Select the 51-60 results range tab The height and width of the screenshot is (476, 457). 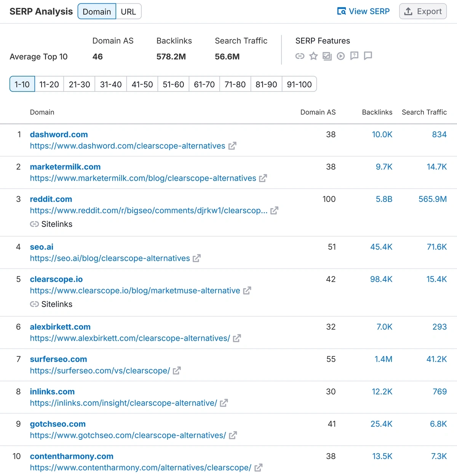[173, 84]
